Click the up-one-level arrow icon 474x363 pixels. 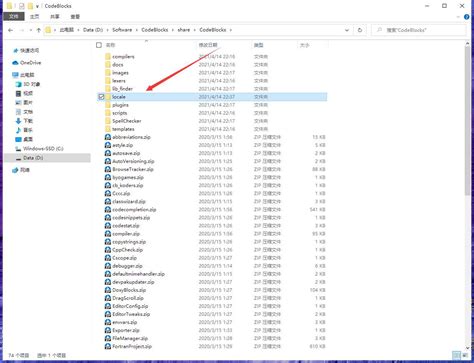38,30
